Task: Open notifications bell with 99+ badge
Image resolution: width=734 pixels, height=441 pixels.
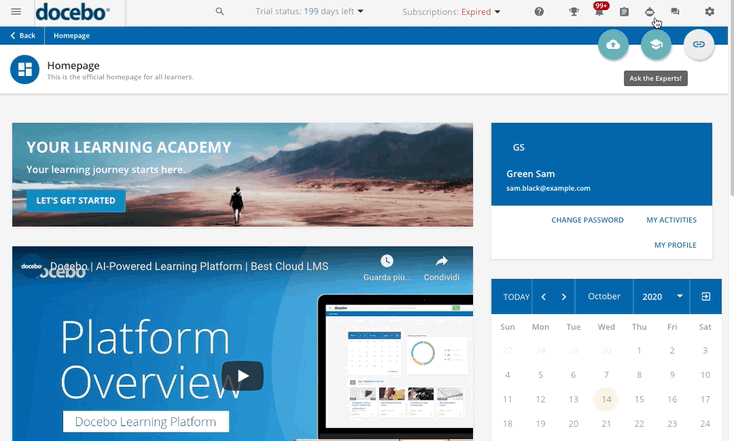Action: pyautogui.click(x=599, y=12)
